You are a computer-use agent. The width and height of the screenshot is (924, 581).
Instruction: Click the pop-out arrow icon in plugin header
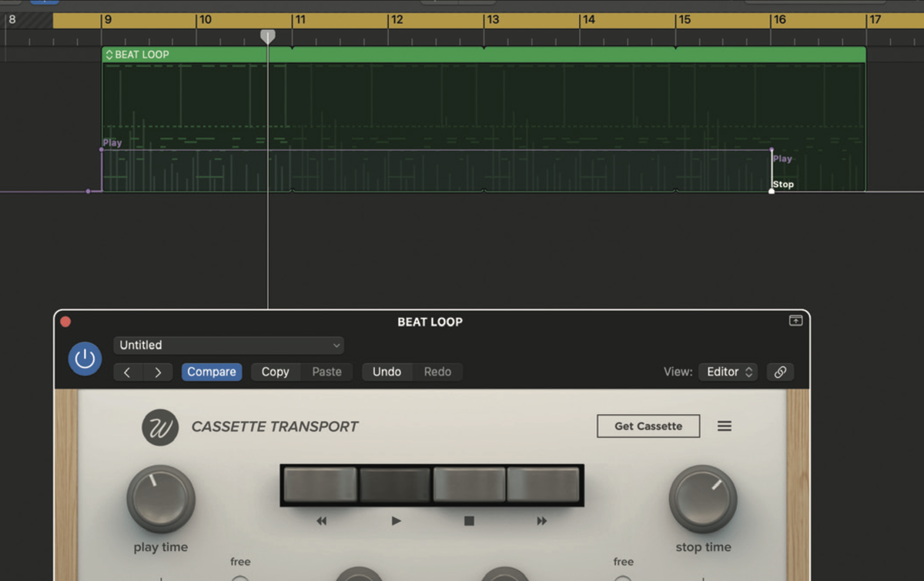click(x=795, y=319)
